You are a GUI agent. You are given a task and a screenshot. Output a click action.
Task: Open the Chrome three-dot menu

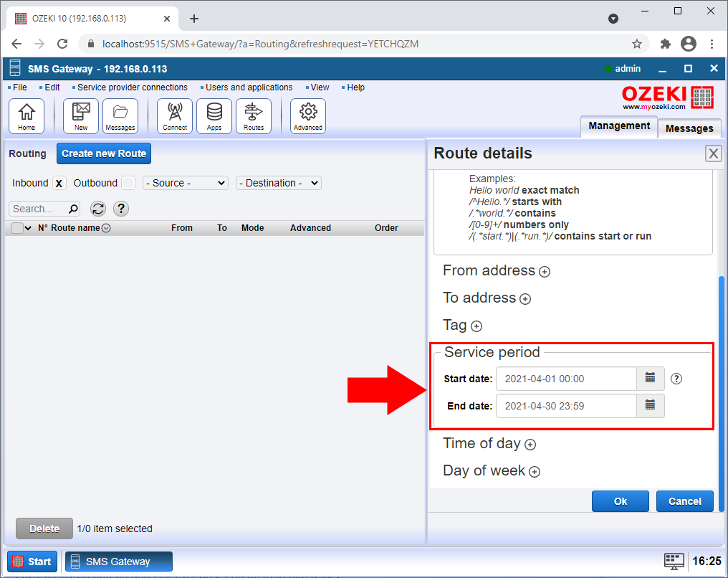coord(712,44)
